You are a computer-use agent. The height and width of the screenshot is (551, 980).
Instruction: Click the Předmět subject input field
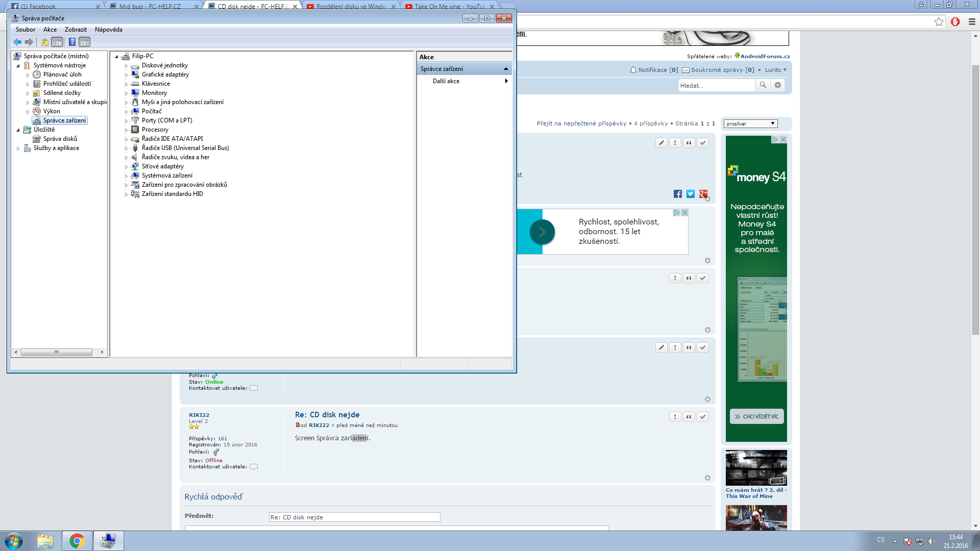[x=354, y=517]
